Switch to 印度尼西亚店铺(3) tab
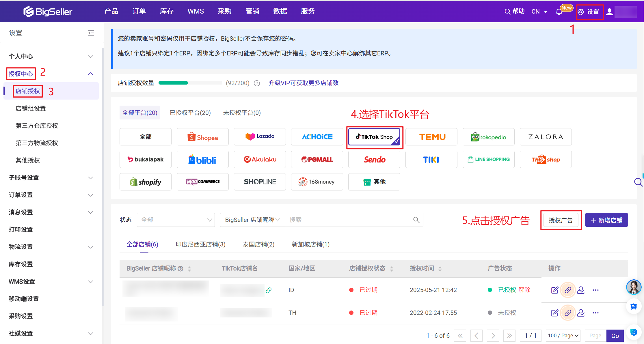 [x=200, y=245]
